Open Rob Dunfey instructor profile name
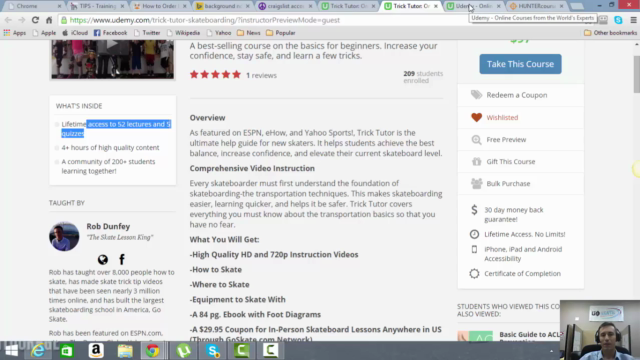 pyautogui.click(x=108, y=226)
